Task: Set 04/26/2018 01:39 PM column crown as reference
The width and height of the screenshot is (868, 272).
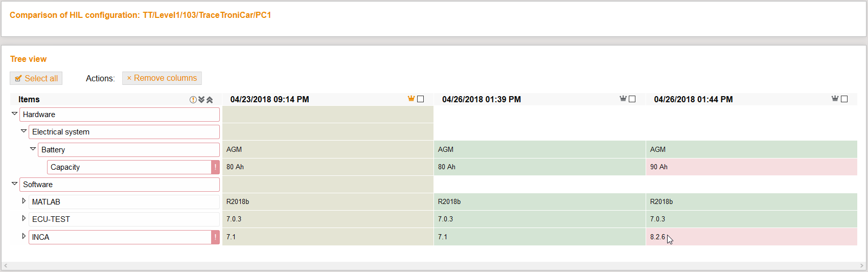Action: pos(623,99)
